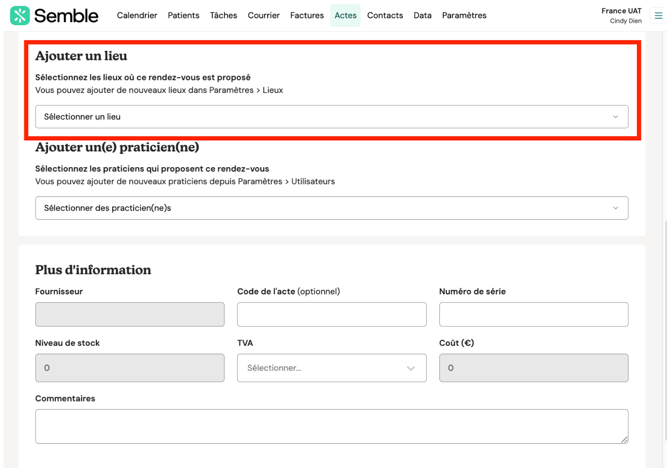The height and width of the screenshot is (468, 670).
Task: Open the Tâches menu item
Action: pyautogui.click(x=223, y=16)
